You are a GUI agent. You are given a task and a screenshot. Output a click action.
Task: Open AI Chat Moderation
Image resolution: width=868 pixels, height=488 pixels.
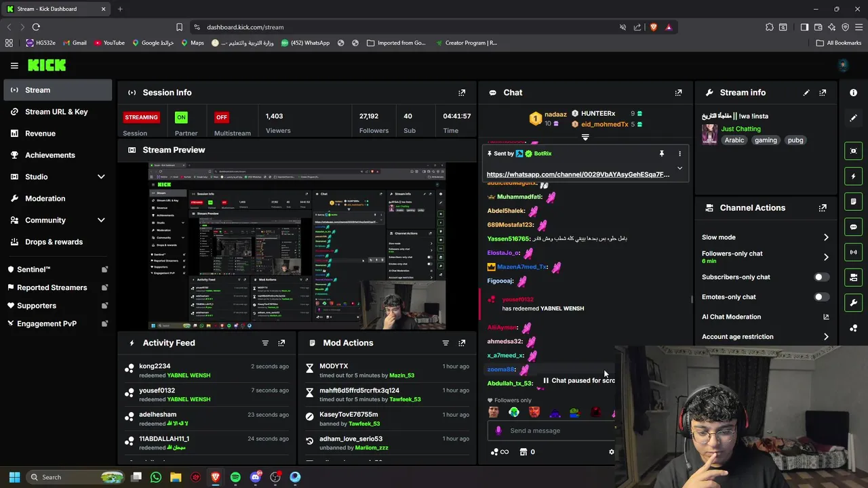(765, 317)
